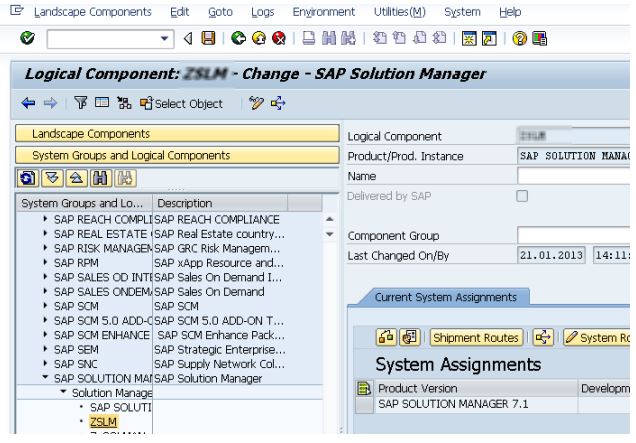Toggle the Delivered by SAP checkbox

click(522, 196)
